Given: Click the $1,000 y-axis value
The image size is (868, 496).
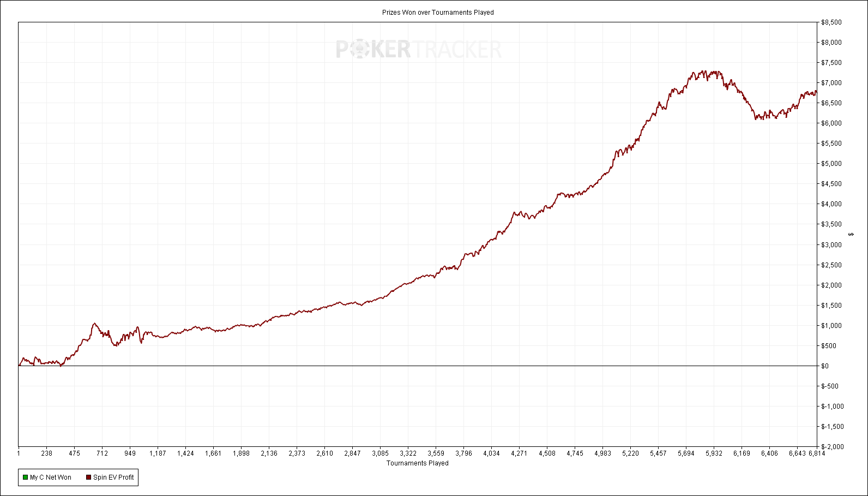Looking at the screenshot, I should [831, 326].
